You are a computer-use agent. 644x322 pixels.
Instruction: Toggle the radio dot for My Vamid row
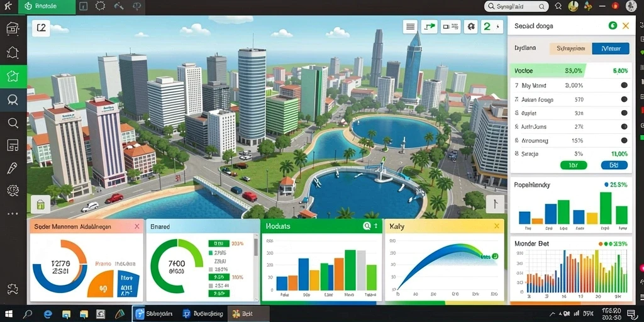point(624,86)
